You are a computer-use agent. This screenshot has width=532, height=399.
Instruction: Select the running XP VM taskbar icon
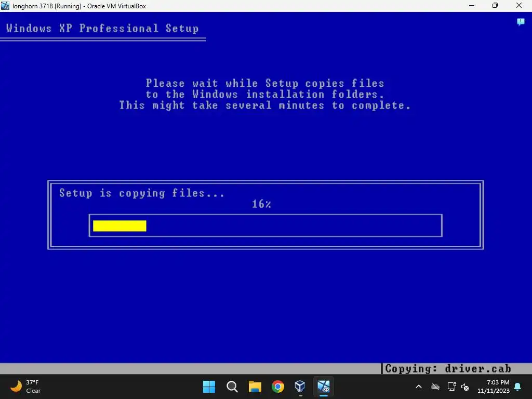pos(323,386)
